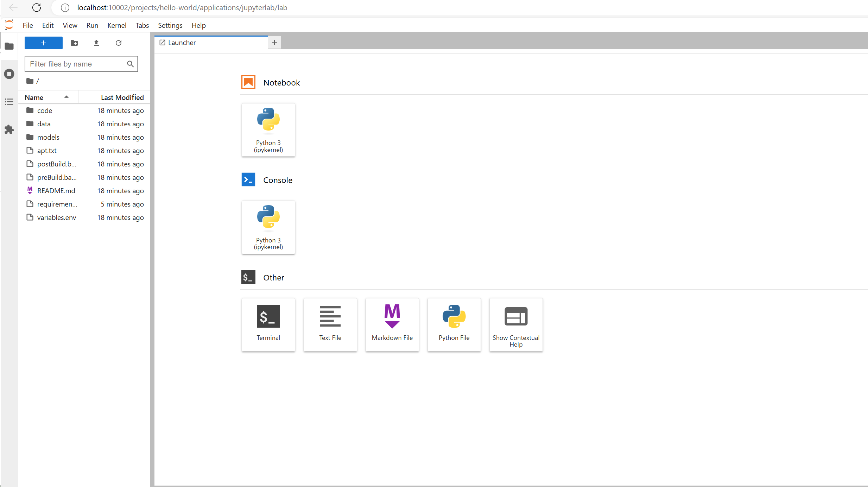Click the New Folder icon
Image resolution: width=868 pixels, height=487 pixels.
[x=74, y=43]
